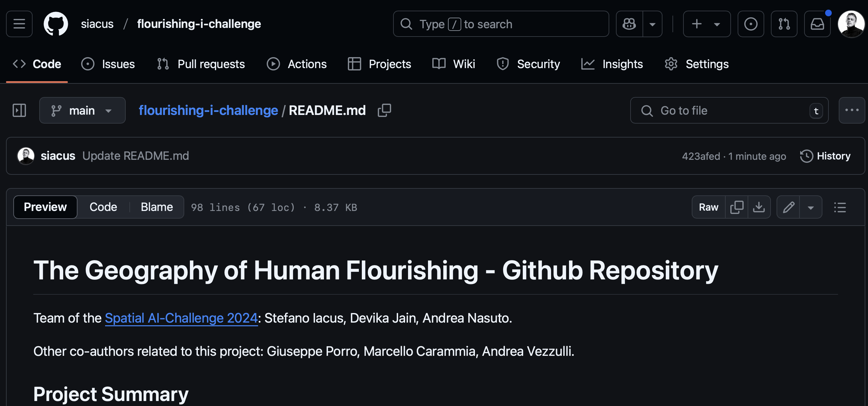Viewport: 868px width, 406px height.
Task: Toggle the file tree side panel
Action: 19,110
